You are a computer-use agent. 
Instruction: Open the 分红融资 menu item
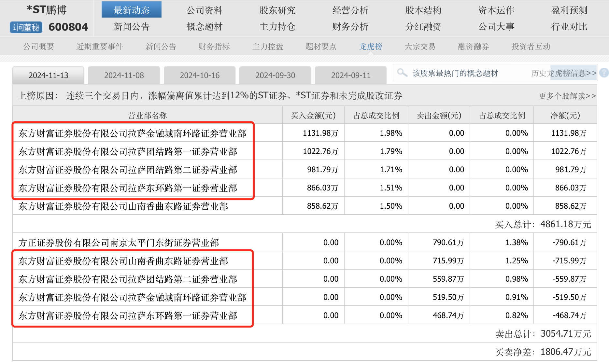point(423,26)
